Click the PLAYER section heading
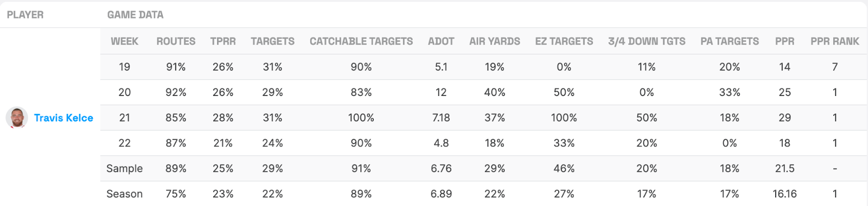This screenshot has width=868, height=206. pos(25,15)
